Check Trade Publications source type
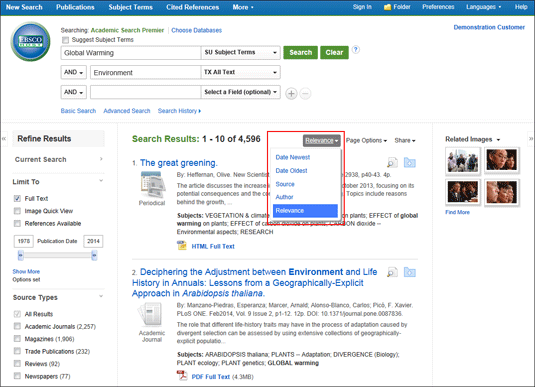The width and height of the screenshot is (535, 387). tap(17, 351)
